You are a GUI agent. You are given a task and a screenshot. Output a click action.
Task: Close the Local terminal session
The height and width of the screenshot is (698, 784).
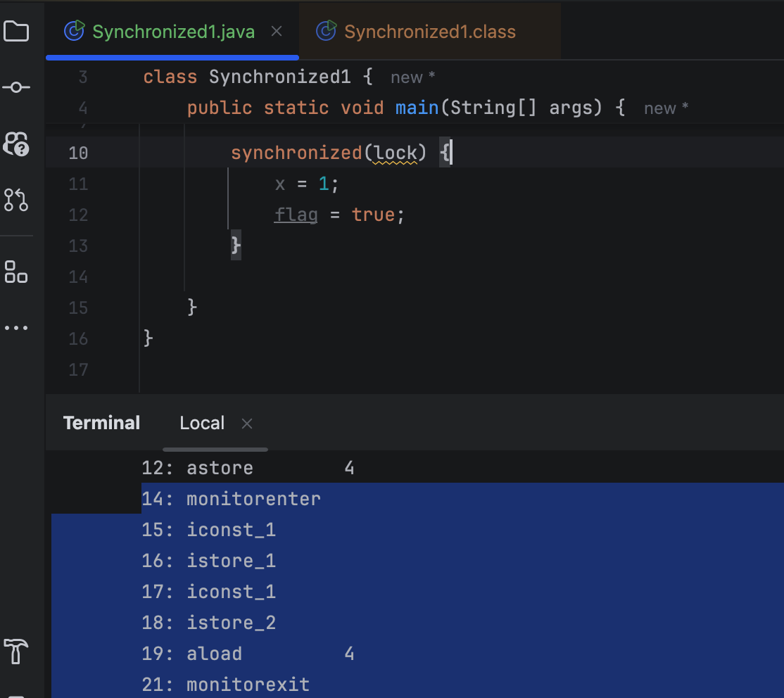click(246, 422)
